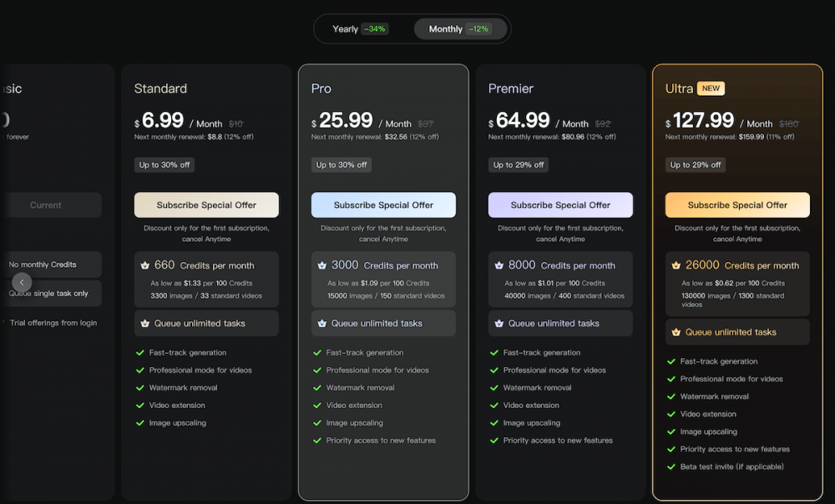Click 'No monthly Credits' on Basic plan
Image resolution: width=835 pixels, height=504 pixels.
click(x=43, y=265)
